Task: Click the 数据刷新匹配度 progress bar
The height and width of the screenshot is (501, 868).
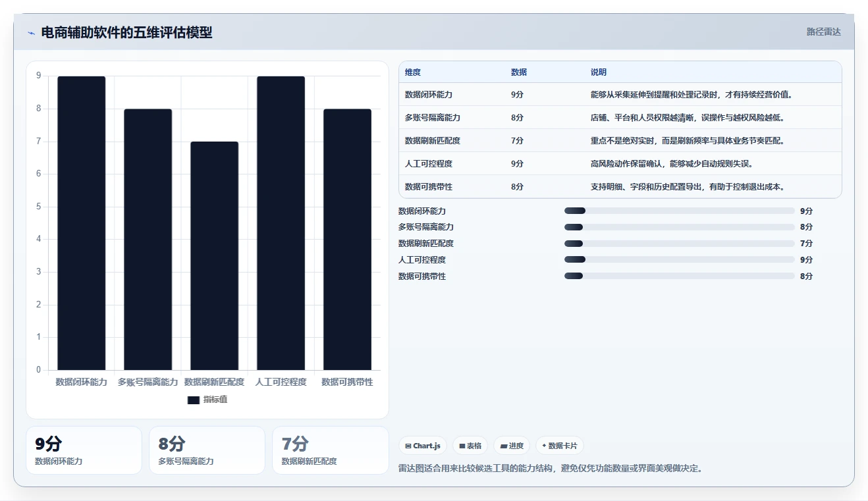Action: pyautogui.click(x=680, y=244)
